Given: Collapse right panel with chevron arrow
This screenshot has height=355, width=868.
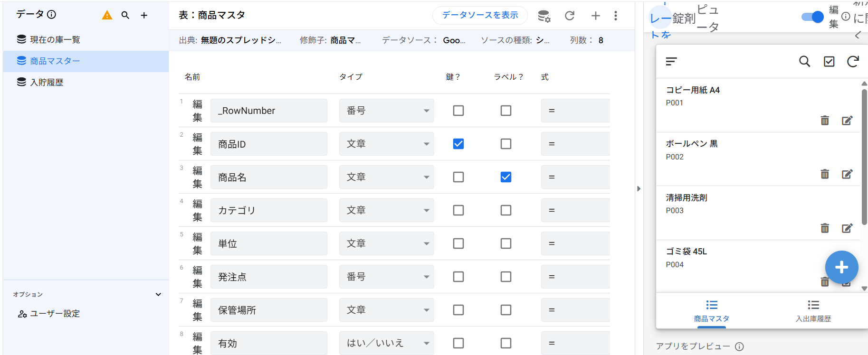Looking at the screenshot, I should point(858,35).
